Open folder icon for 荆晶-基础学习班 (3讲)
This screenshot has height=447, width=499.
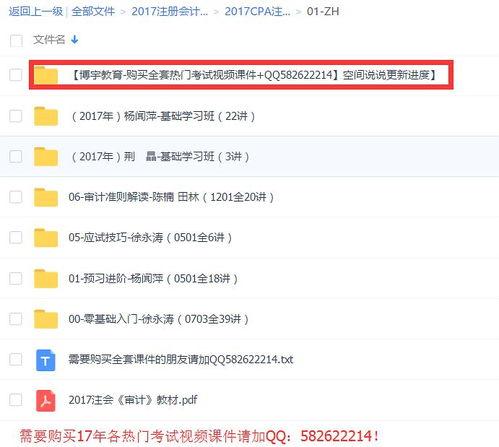[46, 156]
